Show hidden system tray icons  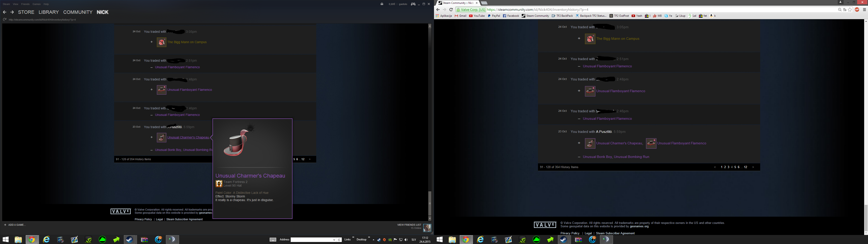(x=373, y=240)
